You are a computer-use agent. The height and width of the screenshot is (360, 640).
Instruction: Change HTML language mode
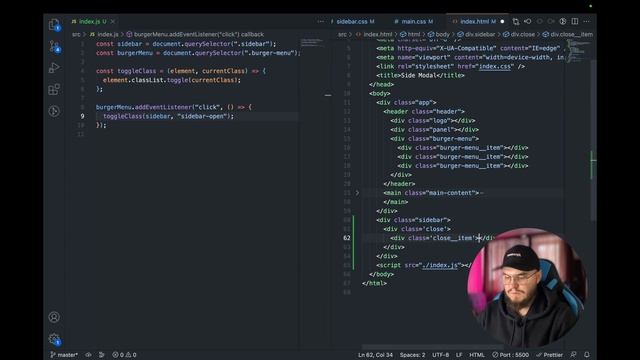(477, 355)
